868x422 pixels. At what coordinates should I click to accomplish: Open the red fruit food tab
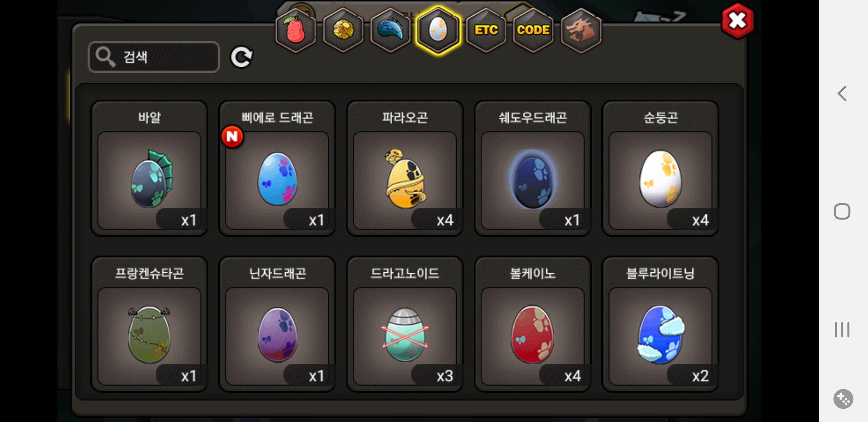tap(296, 30)
